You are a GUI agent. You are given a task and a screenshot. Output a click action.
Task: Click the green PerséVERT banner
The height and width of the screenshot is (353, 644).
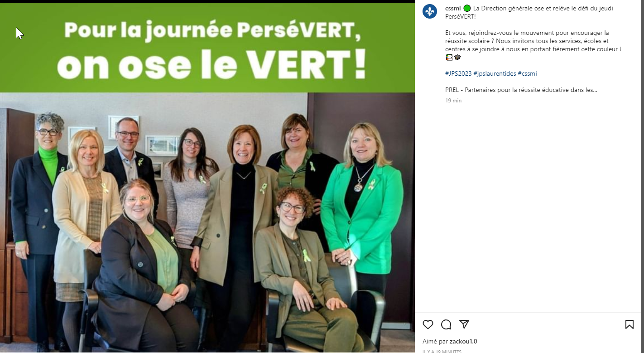coord(207,48)
